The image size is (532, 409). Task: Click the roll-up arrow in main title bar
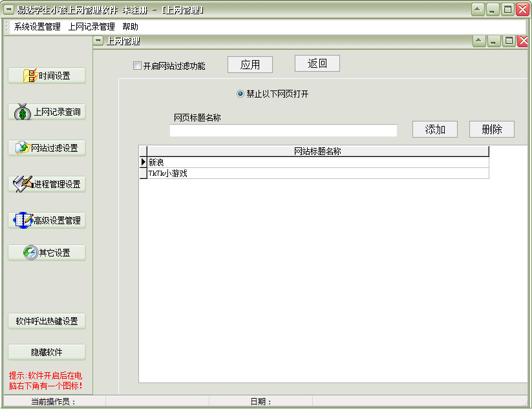pyautogui.click(x=477, y=10)
